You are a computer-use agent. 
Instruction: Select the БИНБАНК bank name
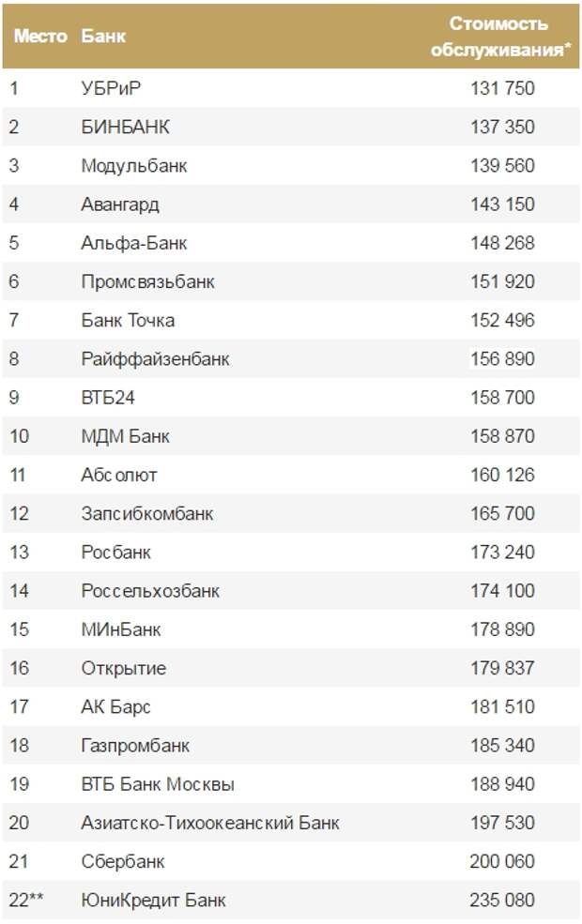[x=125, y=127]
